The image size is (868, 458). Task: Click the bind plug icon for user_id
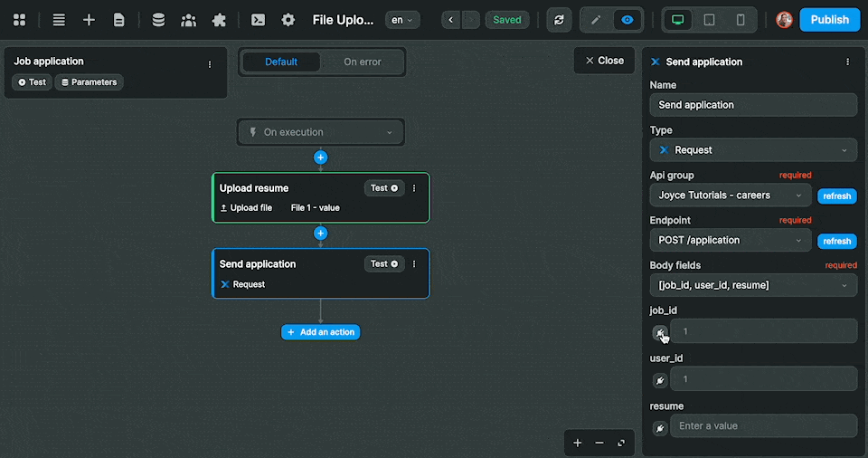point(660,380)
